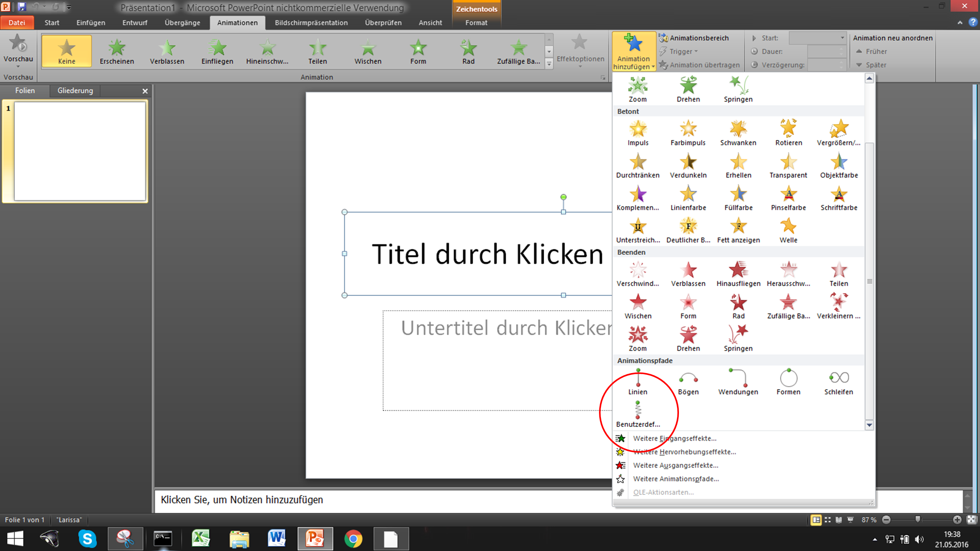The width and height of the screenshot is (980, 551).
Task: Apply the Hinausfliegen exit effect
Action: point(737,273)
